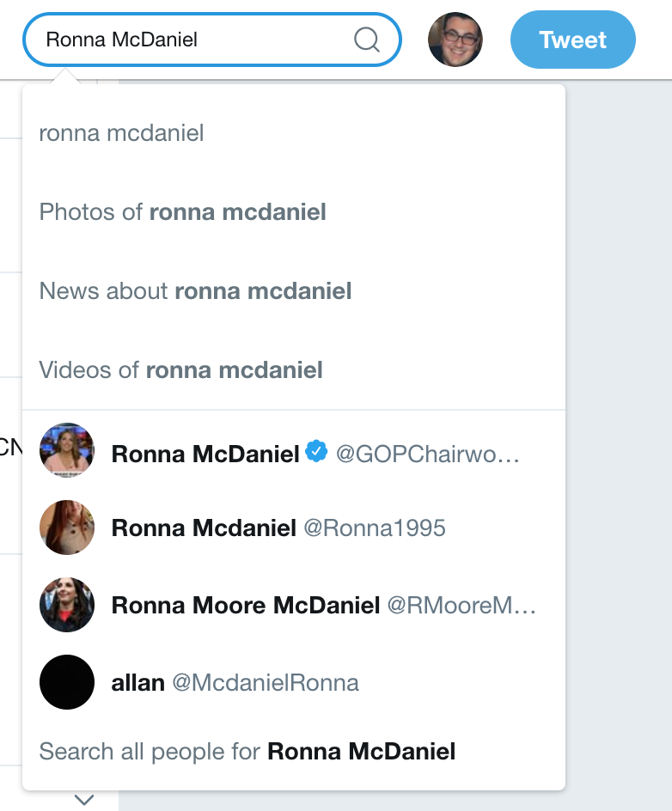Click the blue verified badge next to Ronna McDaniel
The image size is (672, 811).
[x=316, y=451]
